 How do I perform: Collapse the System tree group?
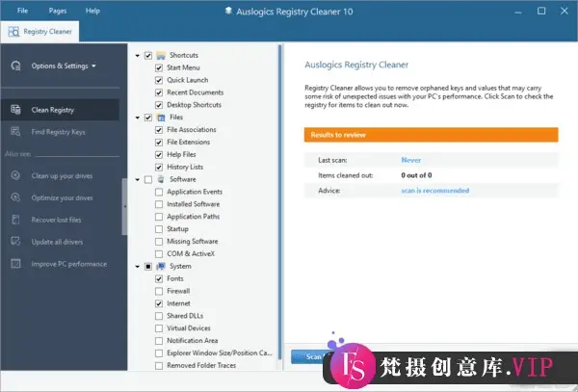point(138,267)
